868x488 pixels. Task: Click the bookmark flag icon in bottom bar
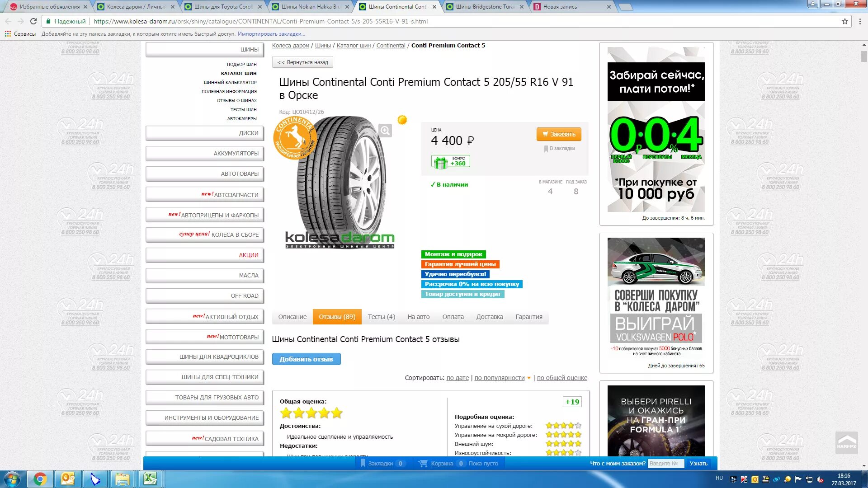(x=363, y=463)
